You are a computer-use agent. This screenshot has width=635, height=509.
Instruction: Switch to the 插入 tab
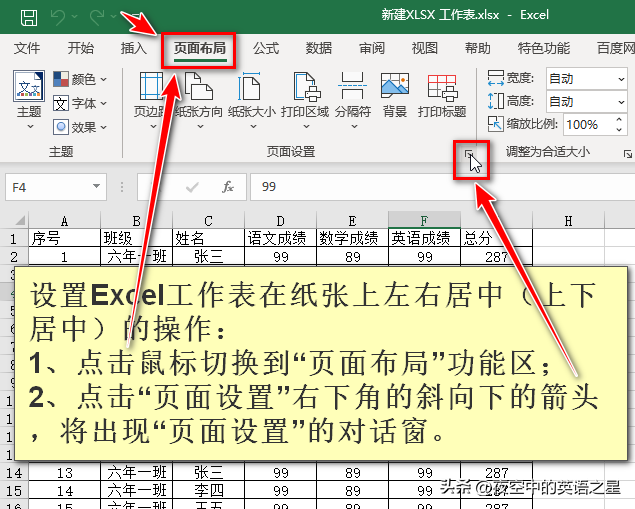coord(133,48)
